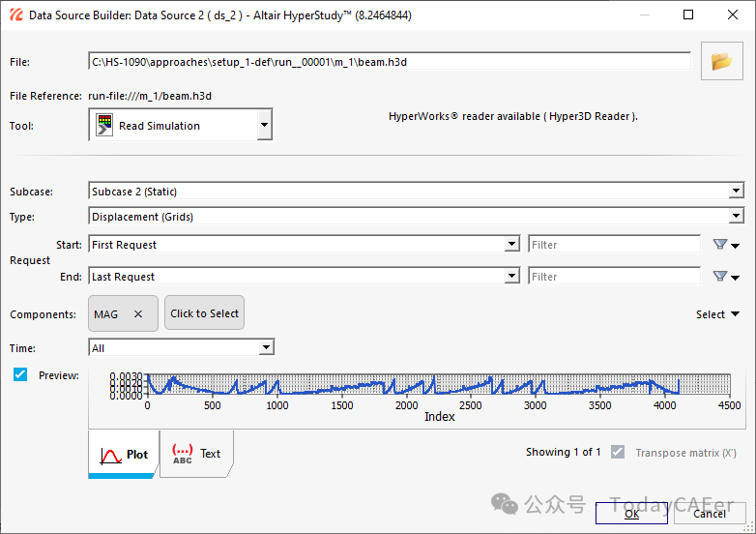The image size is (756, 534).
Task: Click the Click to Select button
Action: [x=204, y=313]
